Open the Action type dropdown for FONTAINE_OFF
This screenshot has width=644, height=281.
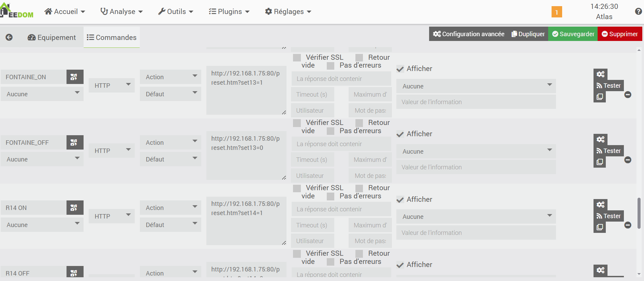pyautogui.click(x=170, y=142)
